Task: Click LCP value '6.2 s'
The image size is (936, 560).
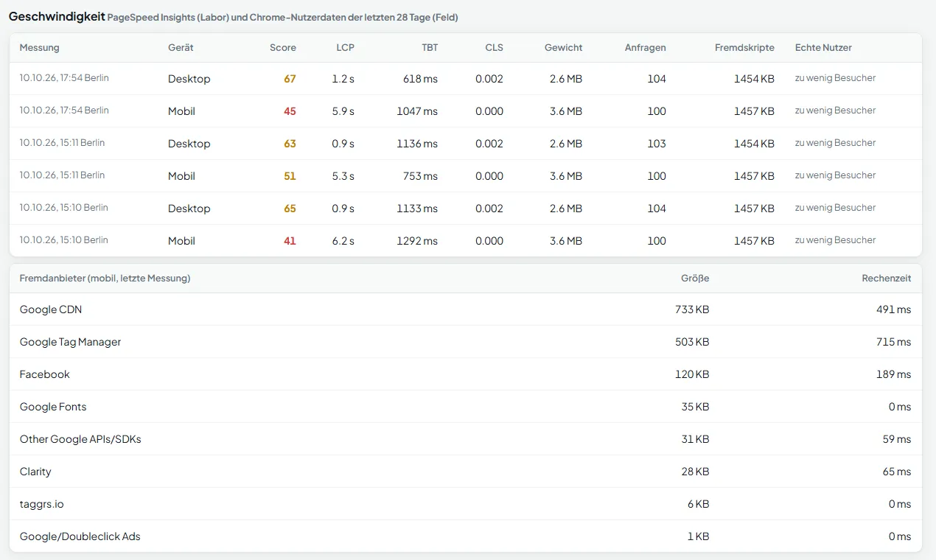Action: (343, 241)
